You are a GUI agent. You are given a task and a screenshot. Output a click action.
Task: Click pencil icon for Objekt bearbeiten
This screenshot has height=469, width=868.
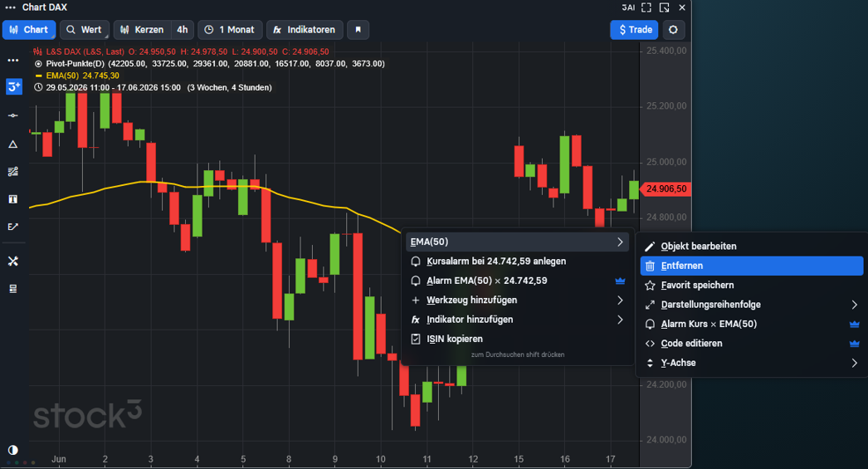pyautogui.click(x=650, y=247)
